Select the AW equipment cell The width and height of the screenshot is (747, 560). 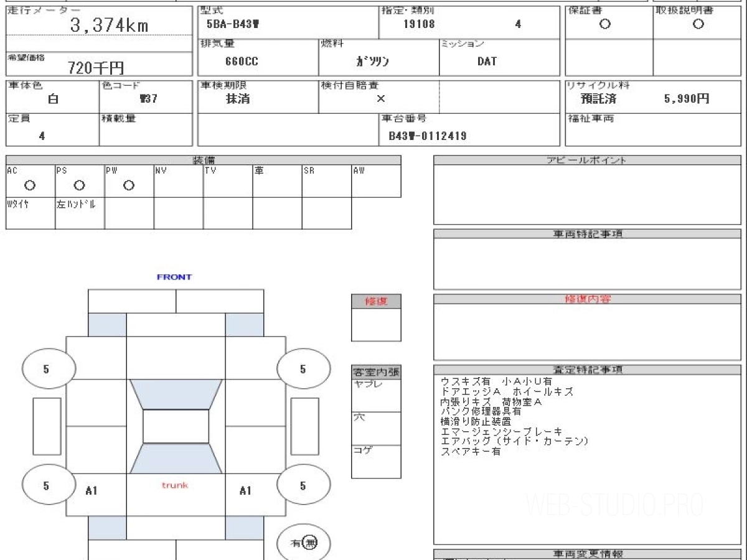(x=377, y=181)
